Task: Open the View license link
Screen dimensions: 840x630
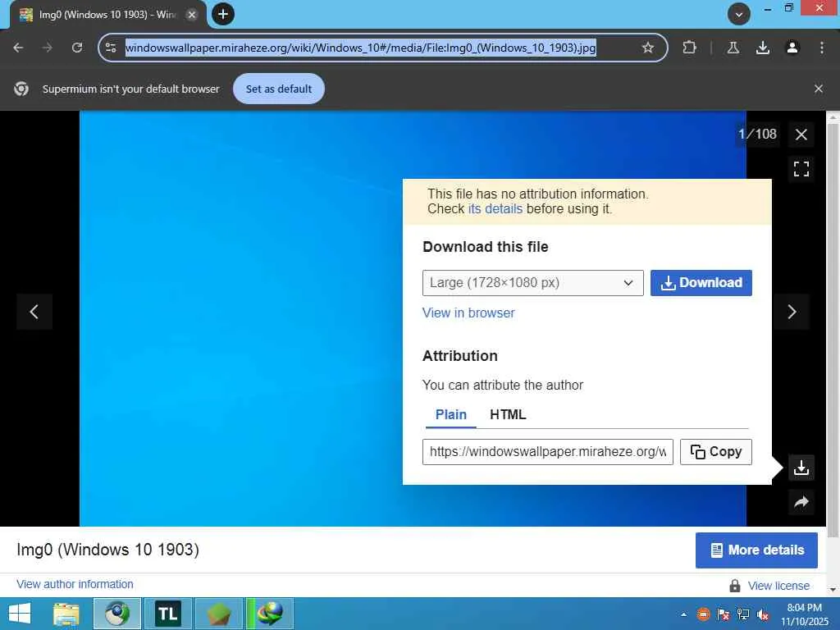Action: [778, 586]
